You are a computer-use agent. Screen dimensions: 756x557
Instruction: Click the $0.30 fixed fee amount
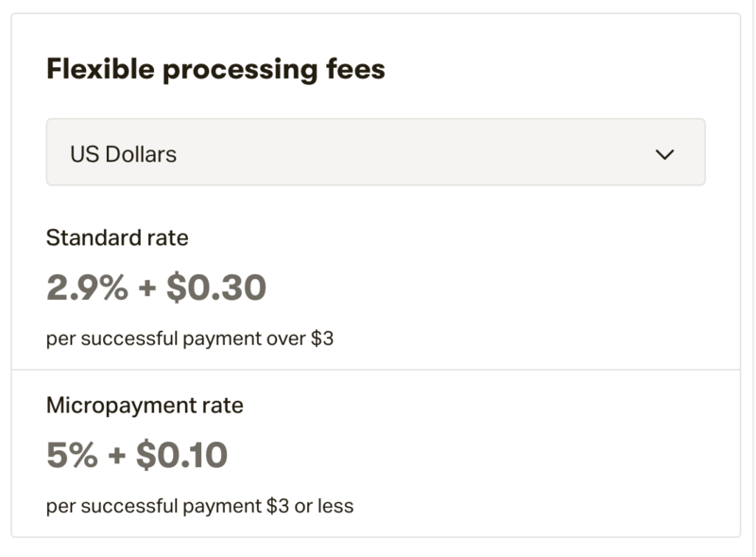coord(216,287)
